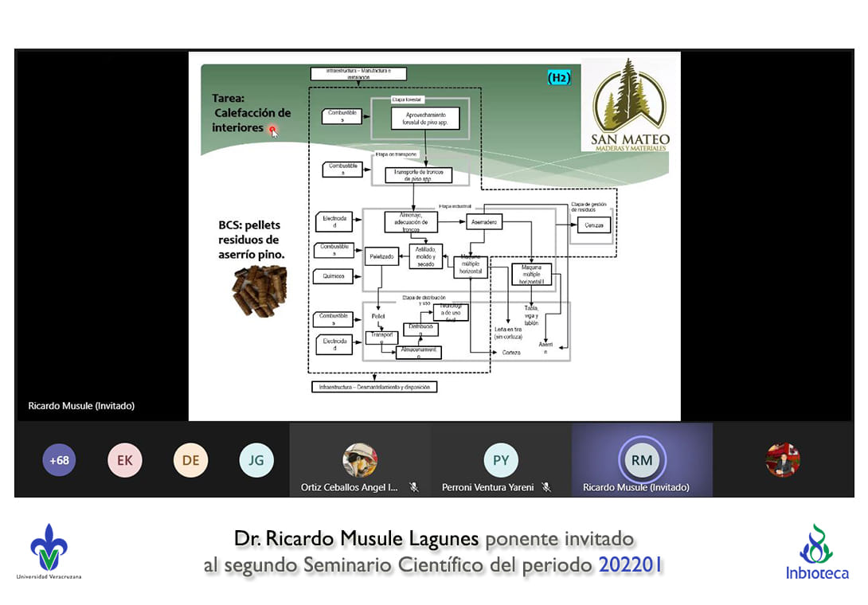Click the PY avatar of Perroni Ventura Yareni

click(x=501, y=460)
